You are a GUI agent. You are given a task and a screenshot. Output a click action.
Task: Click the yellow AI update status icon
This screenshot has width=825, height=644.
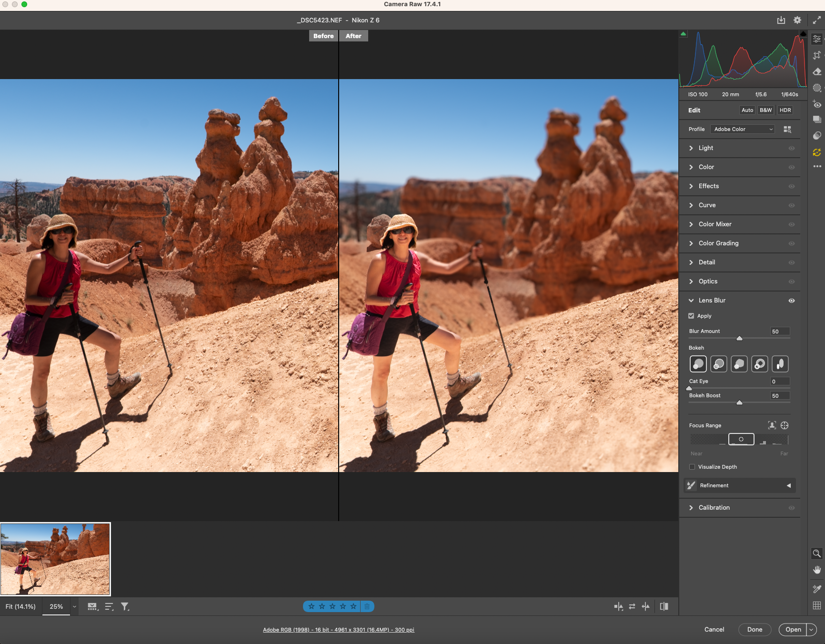point(817,152)
